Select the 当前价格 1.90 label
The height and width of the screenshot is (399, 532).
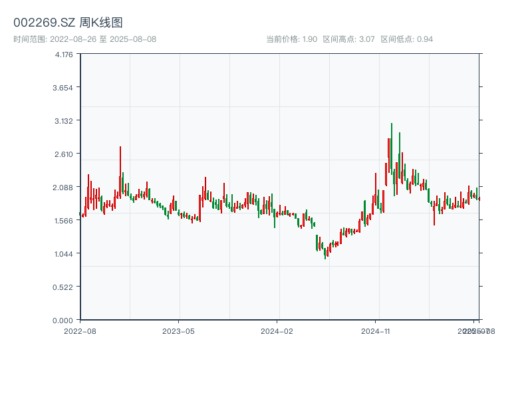tap(291, 39)
